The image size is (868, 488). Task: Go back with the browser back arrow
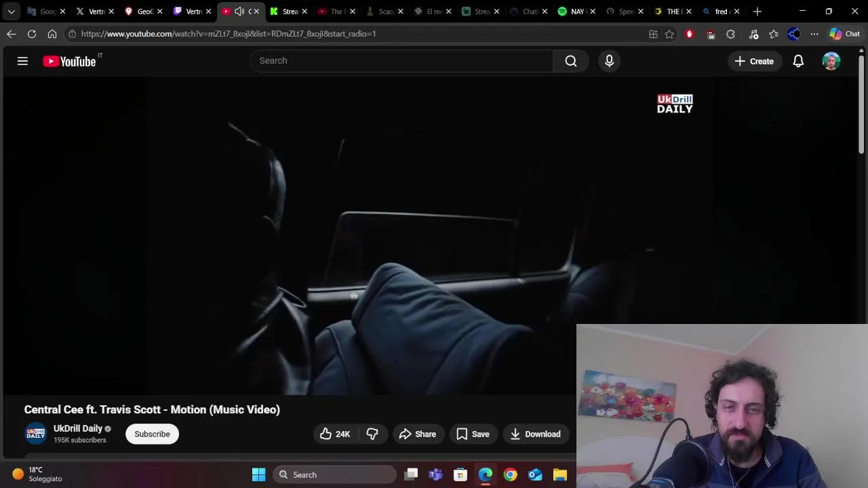coord(12,34)
